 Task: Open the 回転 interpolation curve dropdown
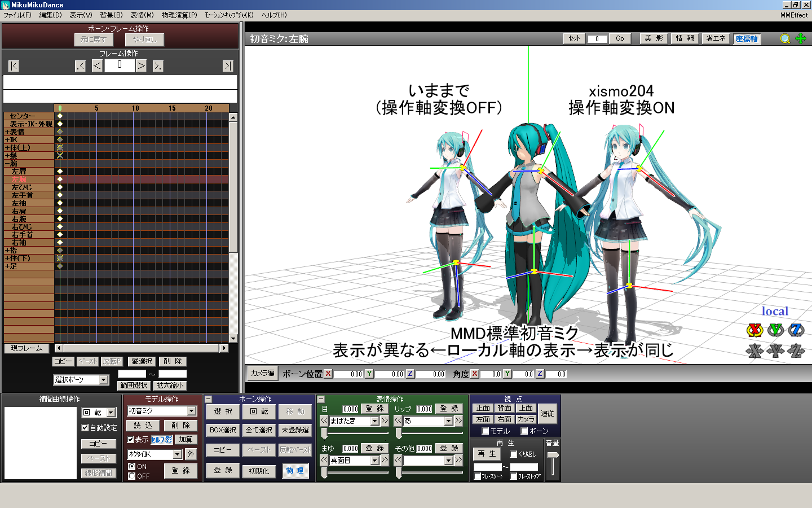coord(111,413)
